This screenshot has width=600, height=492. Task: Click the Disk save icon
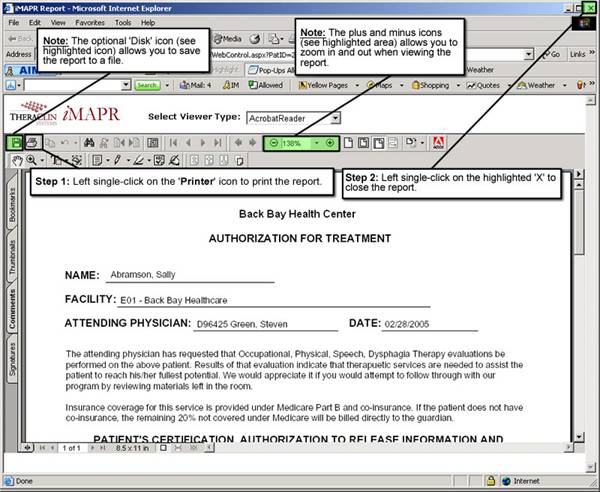[x=16, y=143]
